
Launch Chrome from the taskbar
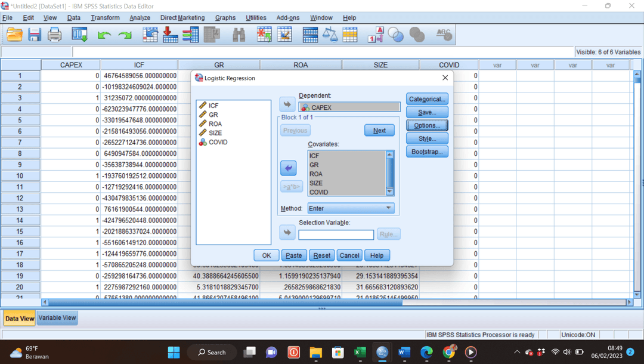click(x=449, y=352)
